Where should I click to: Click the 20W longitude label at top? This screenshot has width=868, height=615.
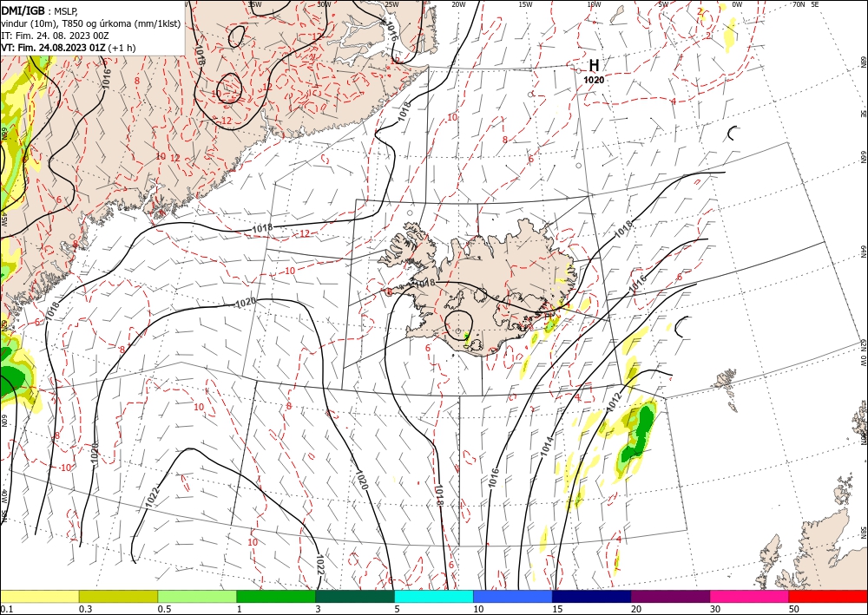tap(458, 4)
